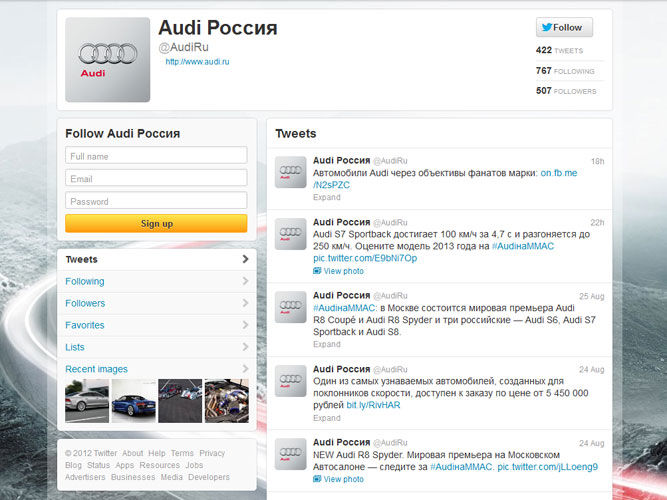The height and width of the screenshot is (500, 667).
Task: Expand the 25 Aug AudiнаММАС tweet
Action: 327,344
